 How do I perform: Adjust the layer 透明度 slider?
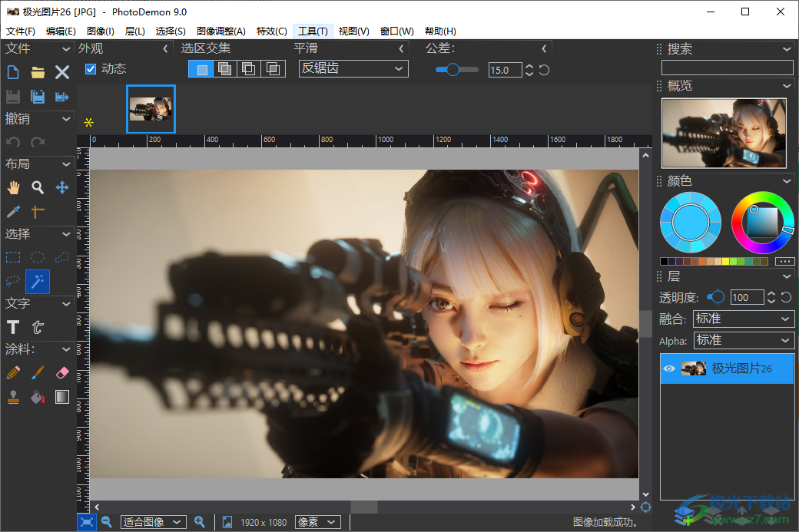coord(716,297)
